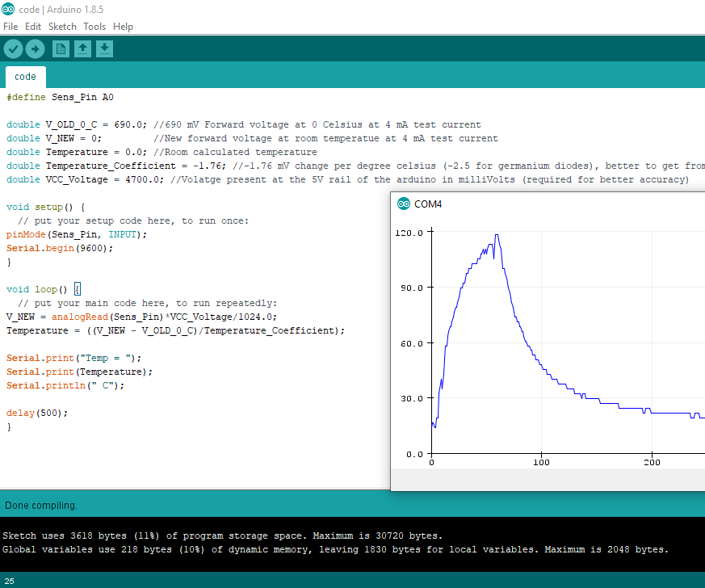
Task: Create a new sketch with New icon
Action: 61,49
